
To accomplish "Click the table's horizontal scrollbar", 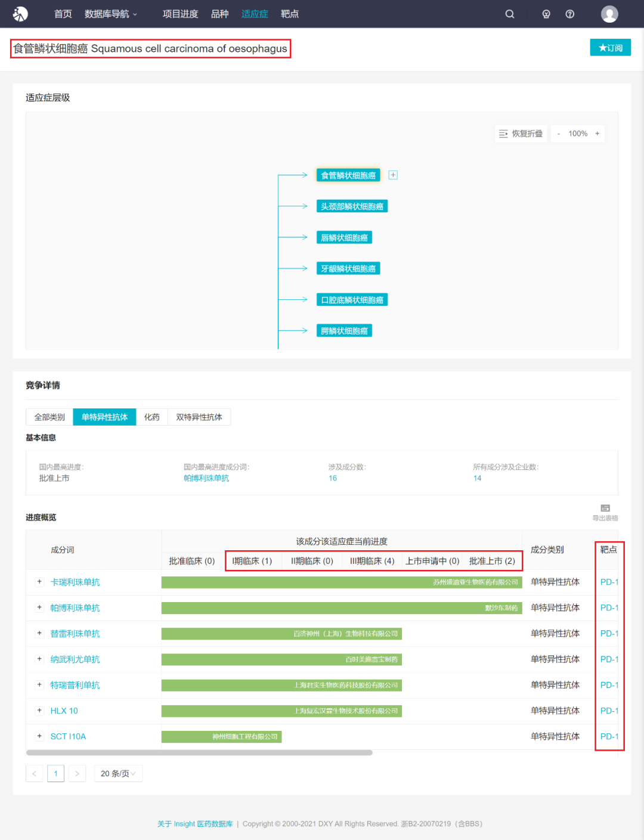I will (200, 753).
